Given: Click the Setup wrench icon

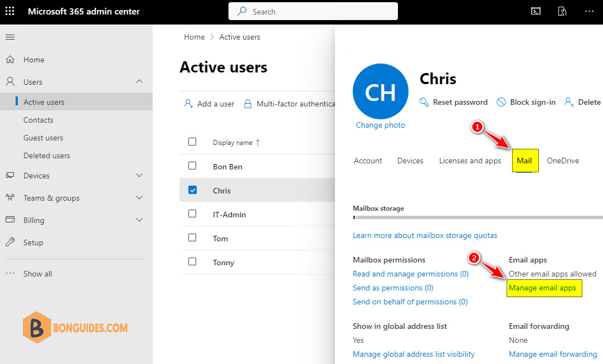Looking at the screenshot, I should (11, 242).
